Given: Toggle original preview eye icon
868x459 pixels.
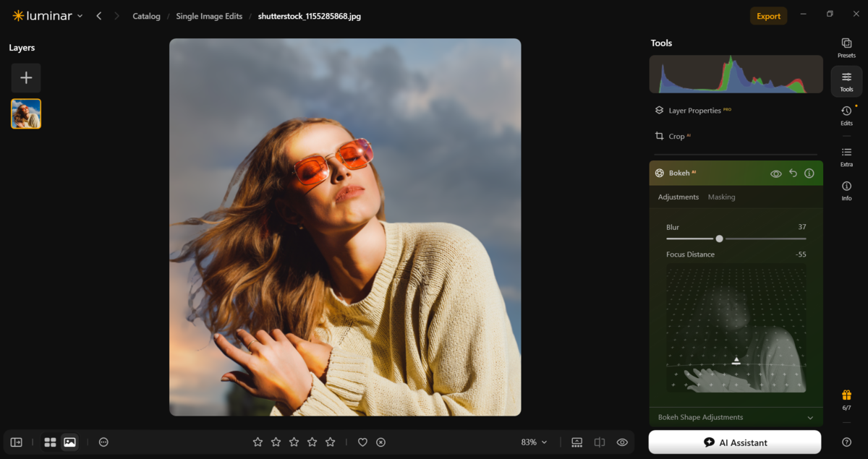Looking at the screenshot, I should pos(622,442).
